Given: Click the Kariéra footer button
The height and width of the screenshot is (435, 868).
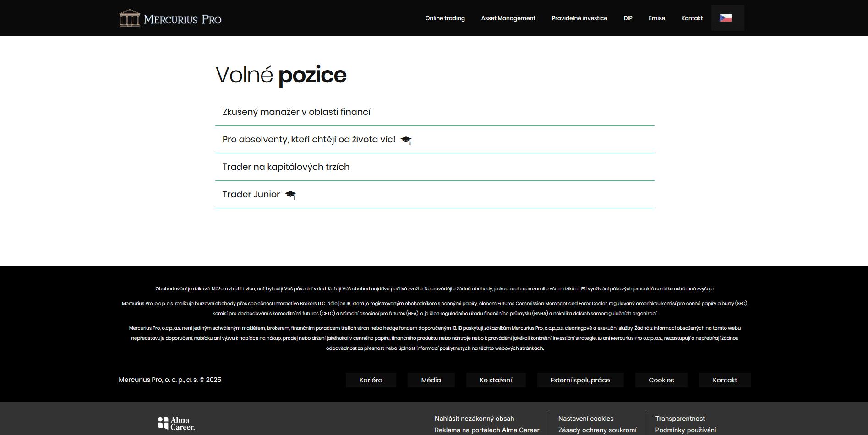Looking at the screenshot, I should pyautogui.click(x=371, y=380).
